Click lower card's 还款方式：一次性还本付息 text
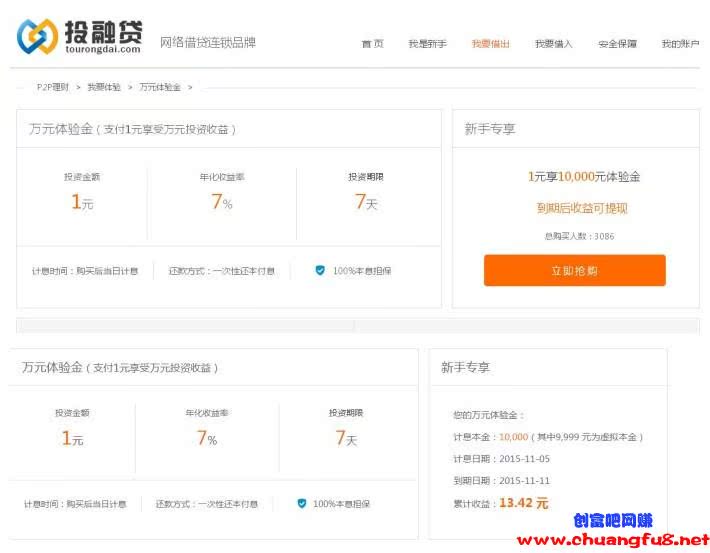 (x=207, y=504)
